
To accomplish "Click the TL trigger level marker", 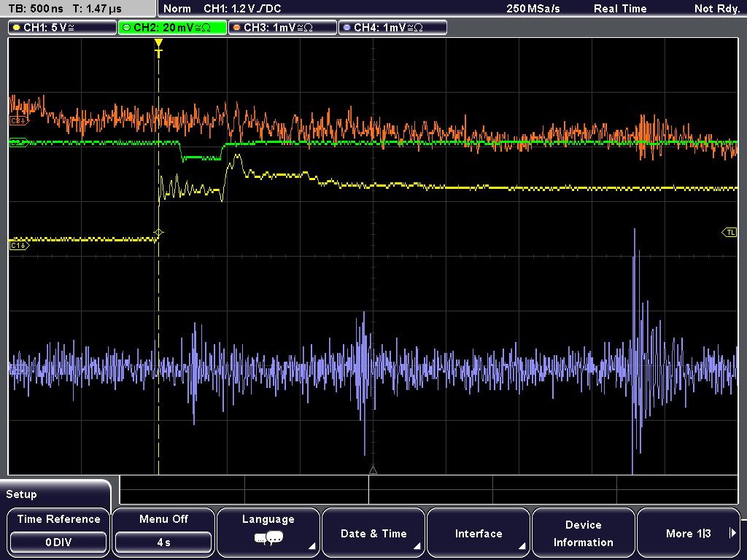I will [x=729, y=233].
